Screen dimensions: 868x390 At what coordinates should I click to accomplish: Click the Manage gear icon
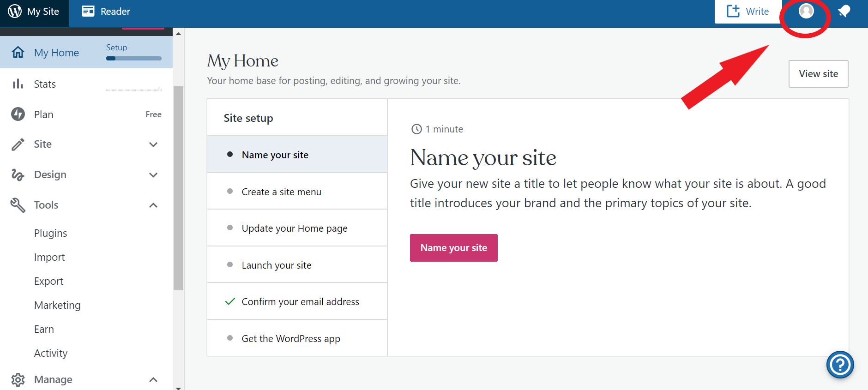18,379
